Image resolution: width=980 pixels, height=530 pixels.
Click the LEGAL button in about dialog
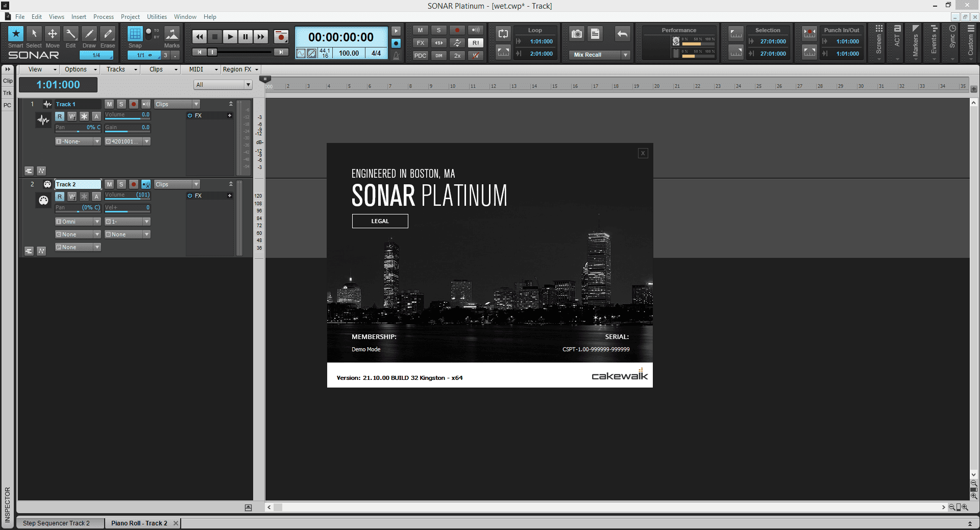tap(380, 221)
